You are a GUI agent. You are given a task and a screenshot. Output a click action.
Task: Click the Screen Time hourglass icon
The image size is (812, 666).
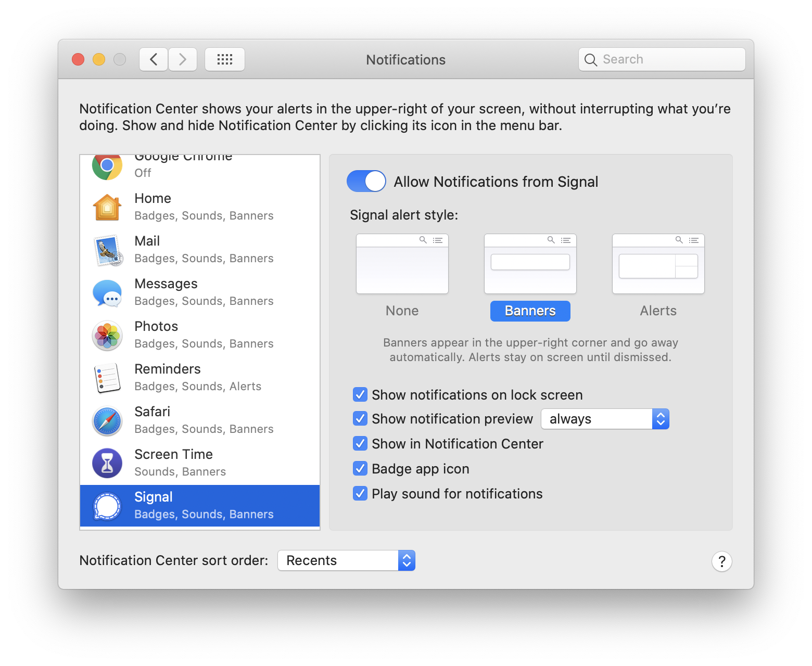[x=107, y=463]
